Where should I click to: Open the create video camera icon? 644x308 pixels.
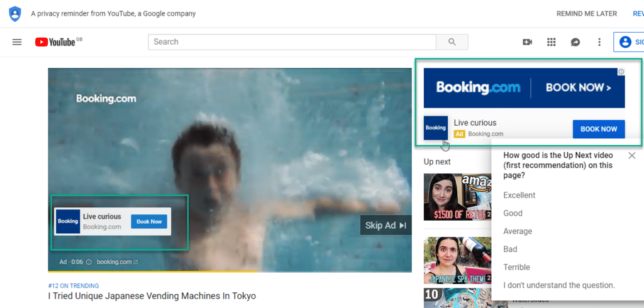[528, 42]
